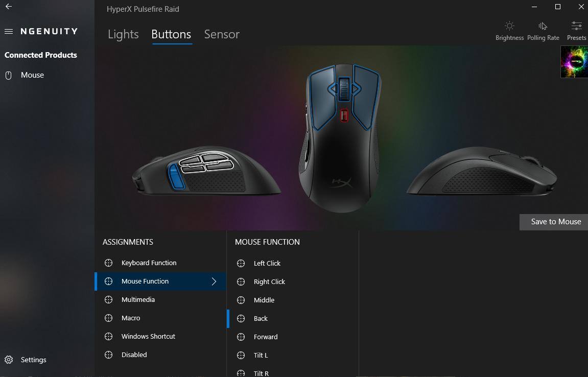
Task: Switch to the Sensor tab
Action: pyautogui.click(x=222, y=34)
